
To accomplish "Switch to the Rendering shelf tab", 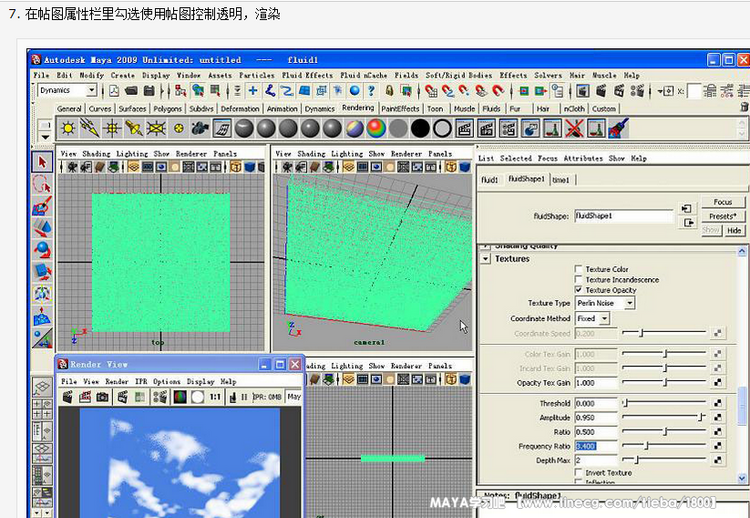I will tap(358, 108).
